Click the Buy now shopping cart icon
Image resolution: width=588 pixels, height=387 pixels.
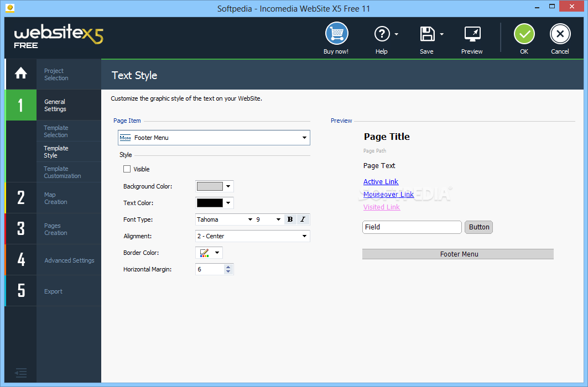tap(336, 34)
